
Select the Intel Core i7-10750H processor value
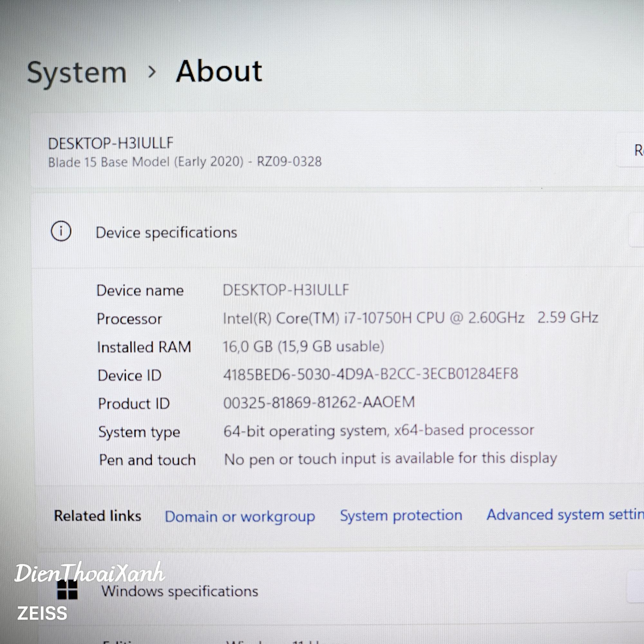(410, 318)
